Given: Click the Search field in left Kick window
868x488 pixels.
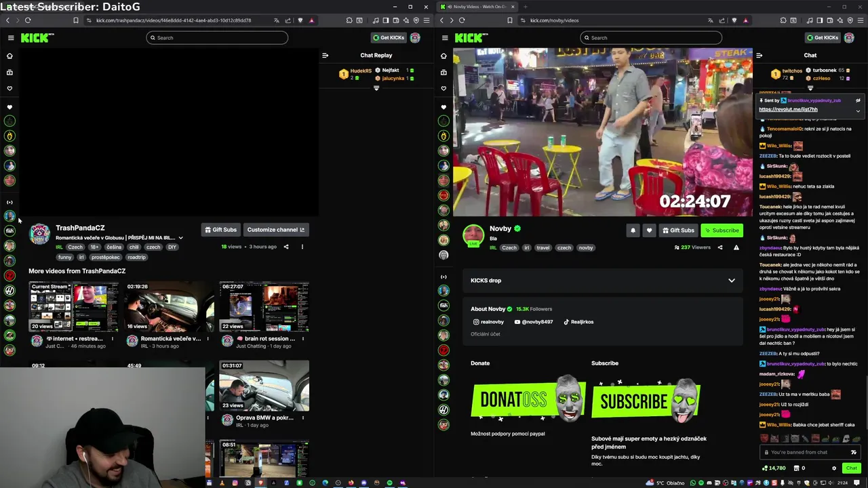Looking at the screenshot, I should tap(217, 38).
